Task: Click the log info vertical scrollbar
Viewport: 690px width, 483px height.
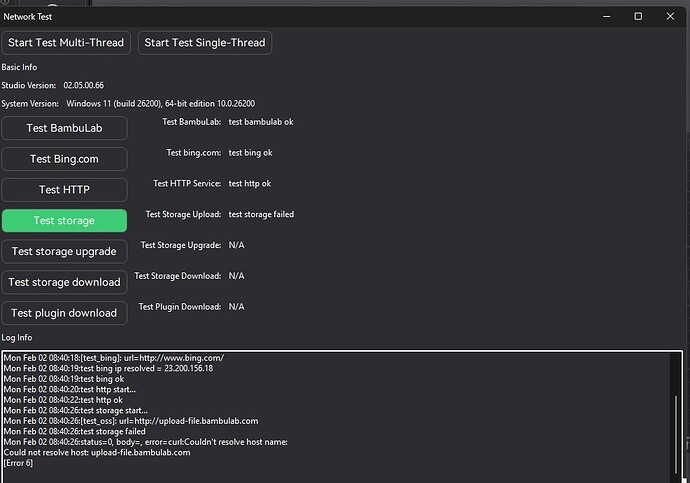Action: click(676, 433)
